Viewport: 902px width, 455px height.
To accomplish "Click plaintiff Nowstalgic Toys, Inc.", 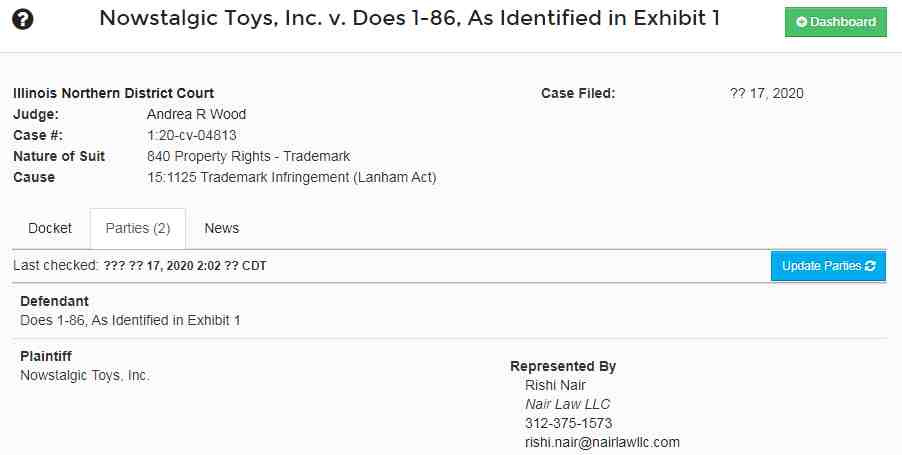I will (x=85, y=376).
